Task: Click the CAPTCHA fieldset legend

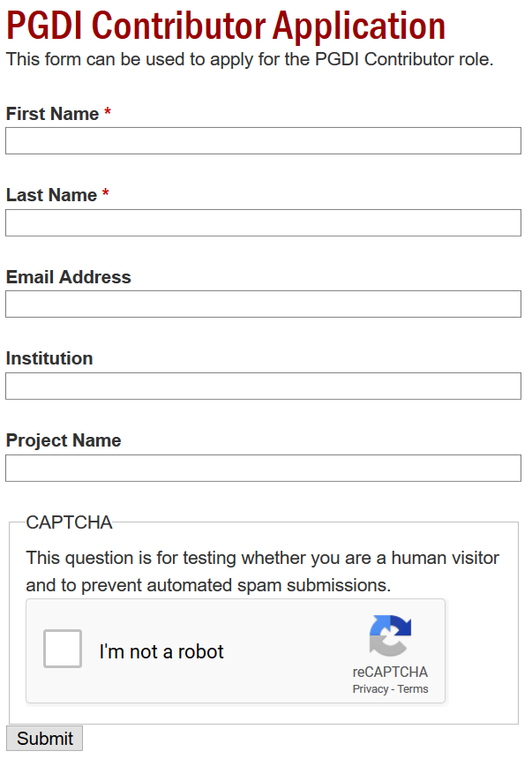Action: point(69,522)
